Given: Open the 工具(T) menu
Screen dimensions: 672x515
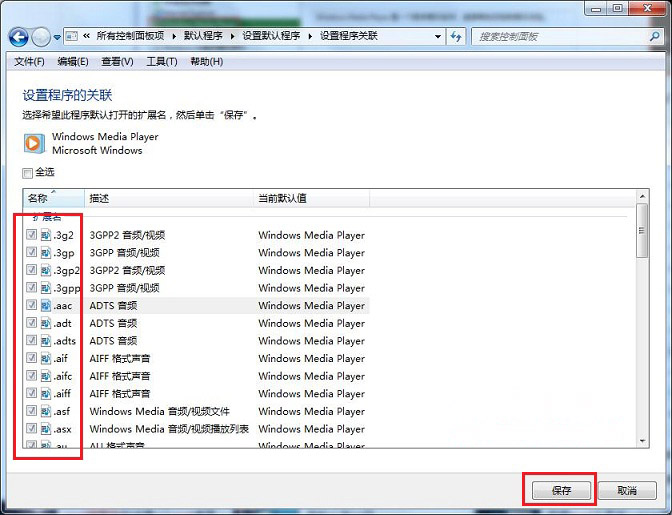Looking at the screenshot, I should 162,62.
